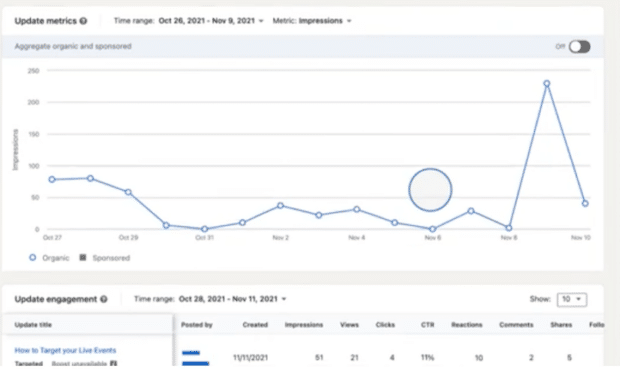Toggle Aggregate organic and sponsored switch
620x372 pixels.
[580, 47]
